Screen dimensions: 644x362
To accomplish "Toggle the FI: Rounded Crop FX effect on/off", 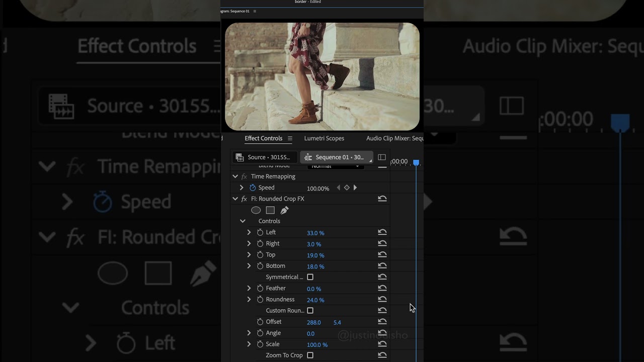I will point(244,199).
